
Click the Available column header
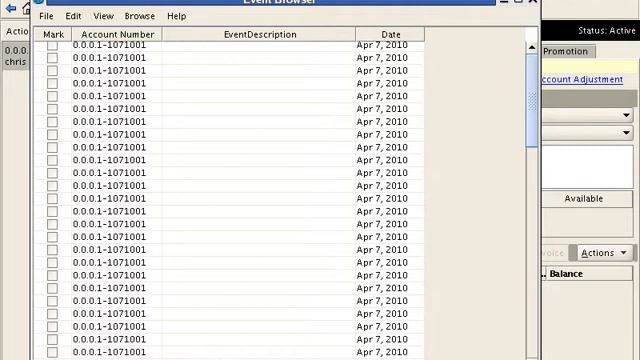point(587,199)
